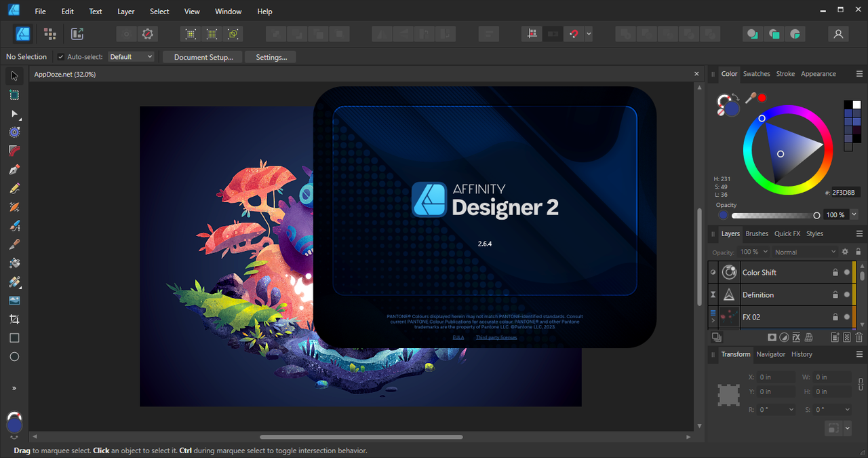Switch to the Designer persona

tap(23, 33)
